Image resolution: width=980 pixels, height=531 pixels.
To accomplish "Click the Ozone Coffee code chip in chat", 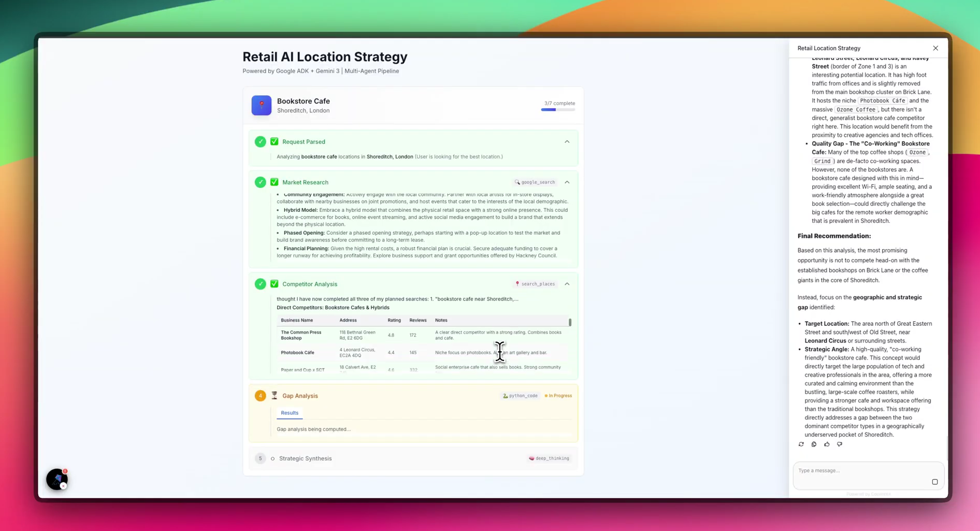I will 856,109.
